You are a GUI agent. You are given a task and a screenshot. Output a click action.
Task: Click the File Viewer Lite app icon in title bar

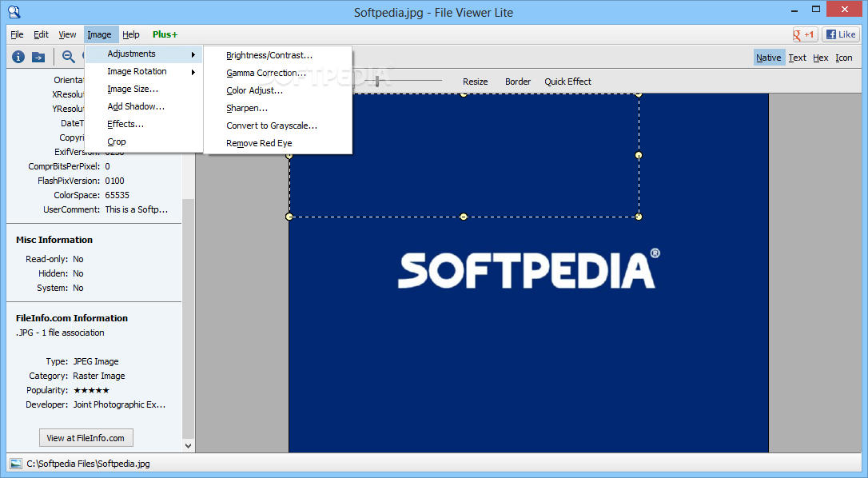14,12
